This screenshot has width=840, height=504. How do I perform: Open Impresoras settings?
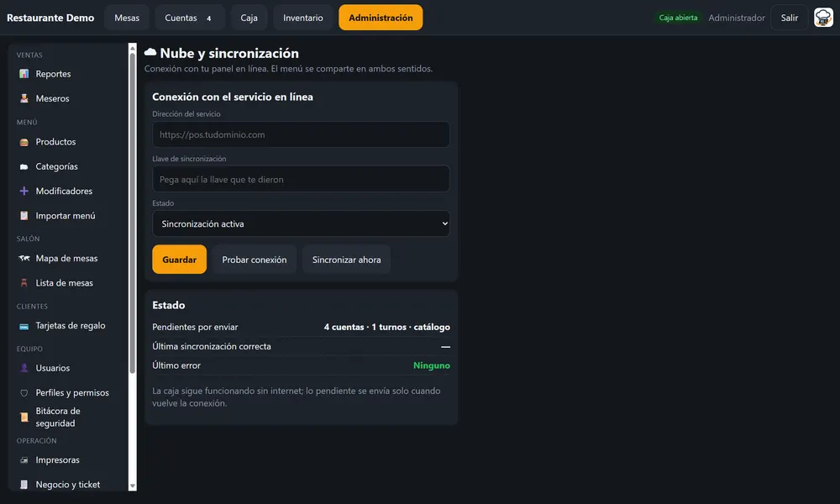tap(67, 460)
